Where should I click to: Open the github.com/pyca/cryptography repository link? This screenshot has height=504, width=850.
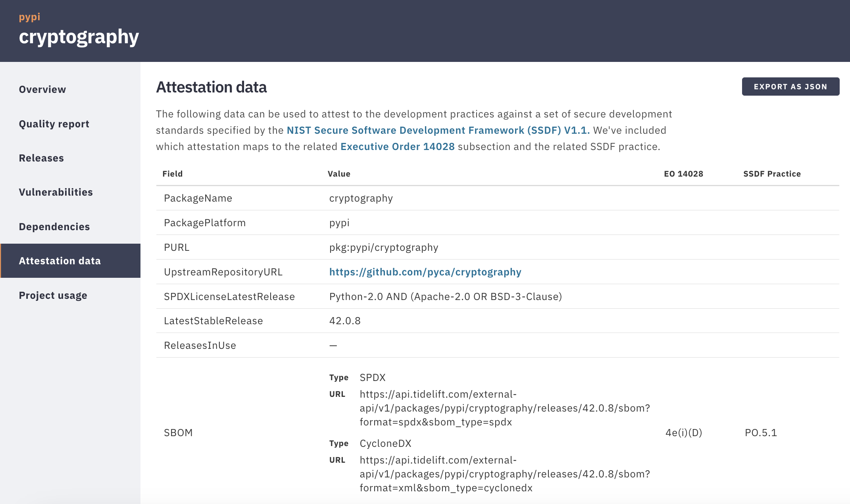point(425,272)
